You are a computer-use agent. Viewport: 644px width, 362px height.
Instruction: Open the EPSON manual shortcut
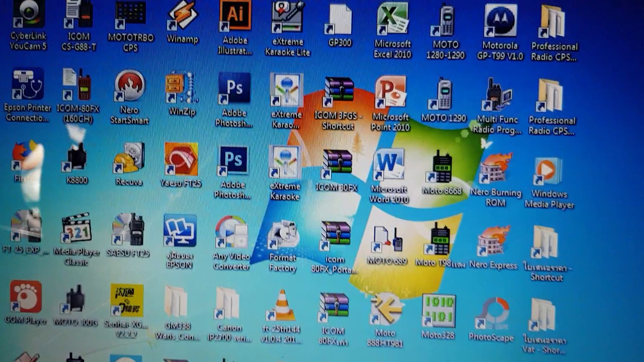pyautogui.click(x=180, y=241)
